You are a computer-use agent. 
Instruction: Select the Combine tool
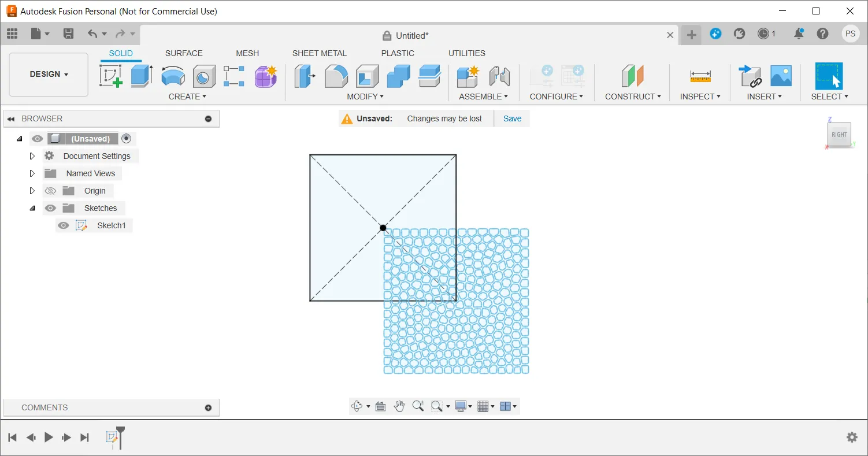click(398, 76)
